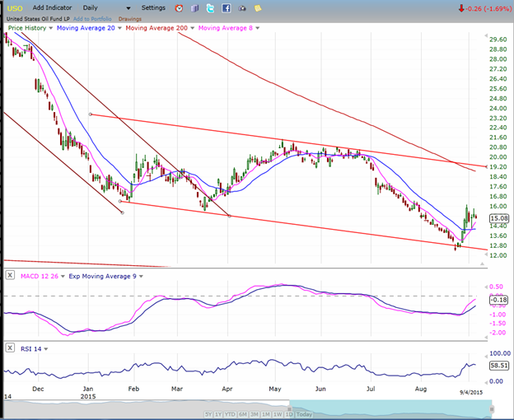Click the Add to Portfolio link
Screen dimensions: 514x420
(93, 18)
